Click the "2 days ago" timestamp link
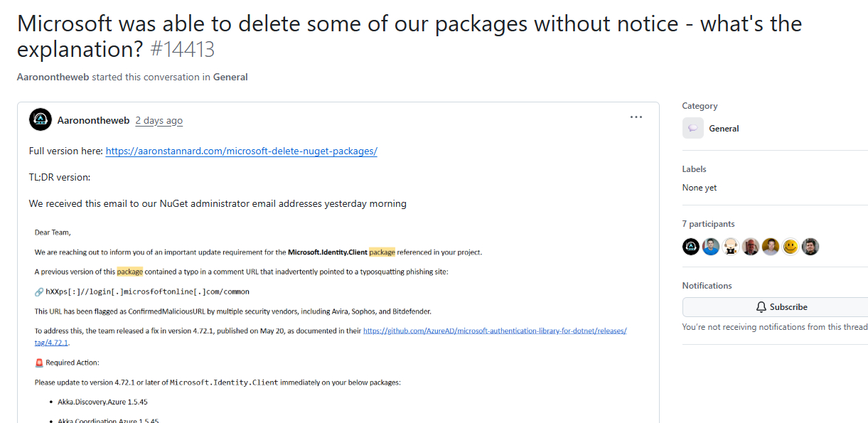The image size is (868, 423). coord(159,120)
